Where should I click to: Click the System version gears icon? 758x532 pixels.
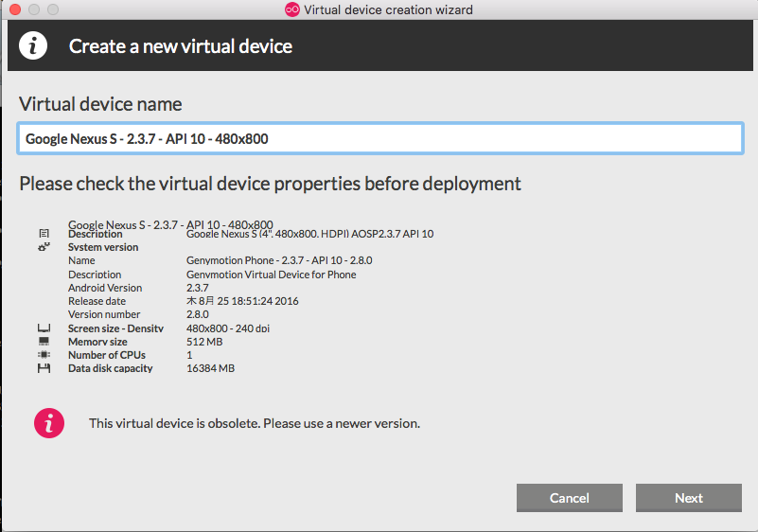pyautogui.click(x=44, y=247)
